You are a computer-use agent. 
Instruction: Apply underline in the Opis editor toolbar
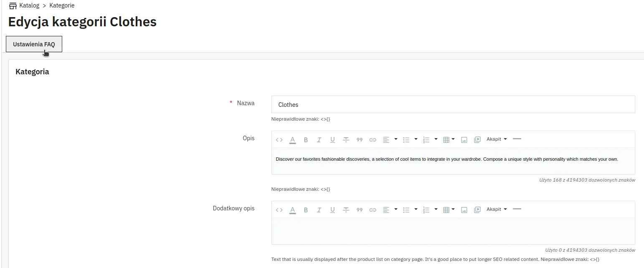click(332, 140)
